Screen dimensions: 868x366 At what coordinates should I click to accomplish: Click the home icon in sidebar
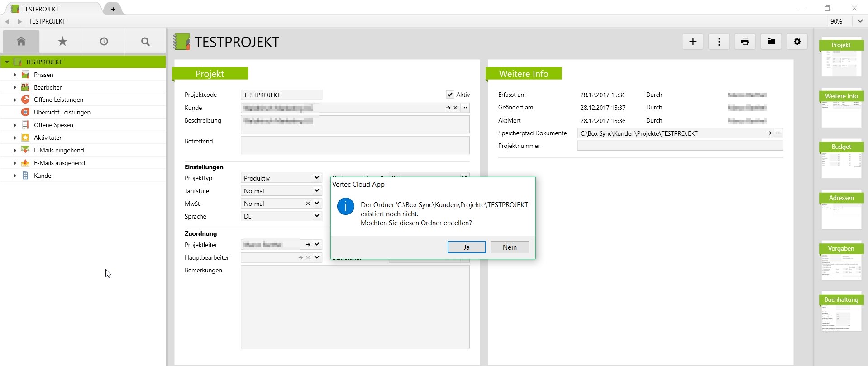click(x=21, y=42)
